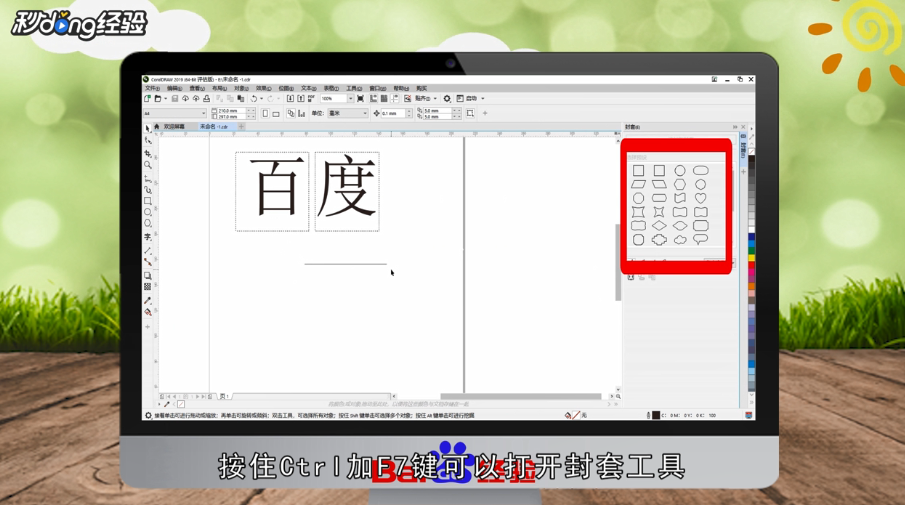Pick the yellow swatch in color palette
Screen dimensions: 905x505
coord(751,257)
